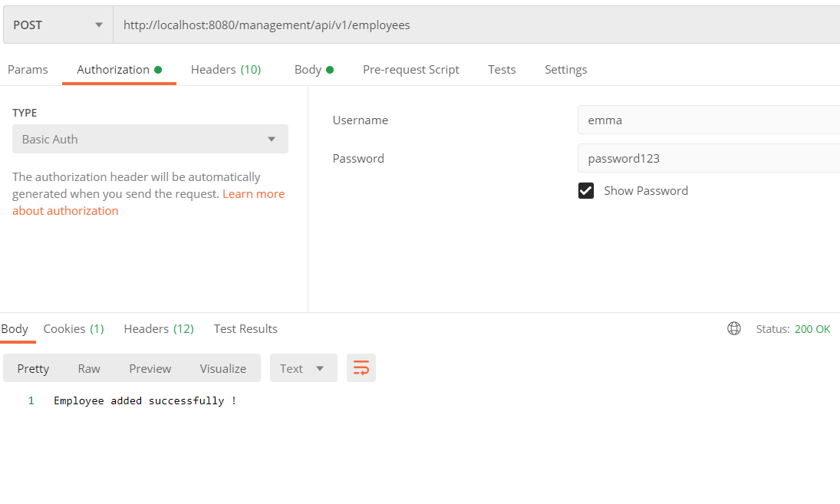This screenshot has width=840, height=504.
Task: Go to the Tests tab
Action: coord(502,70)
